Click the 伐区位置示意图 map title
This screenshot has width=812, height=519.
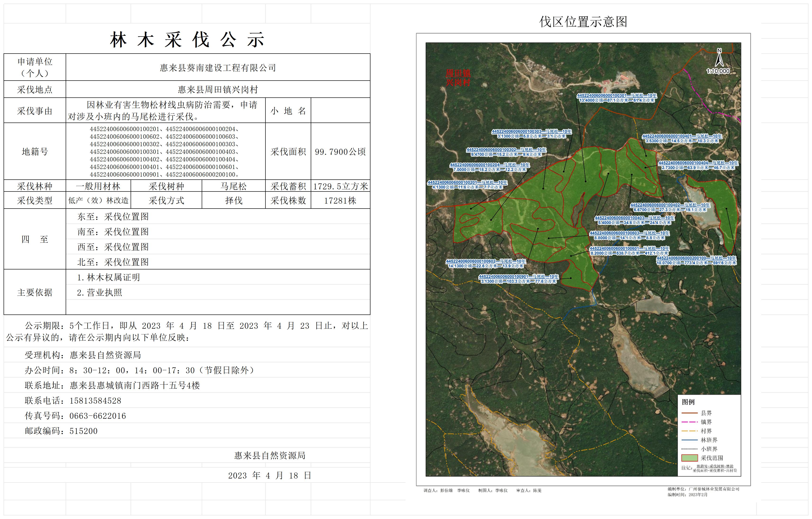click(x=583, y=22)
